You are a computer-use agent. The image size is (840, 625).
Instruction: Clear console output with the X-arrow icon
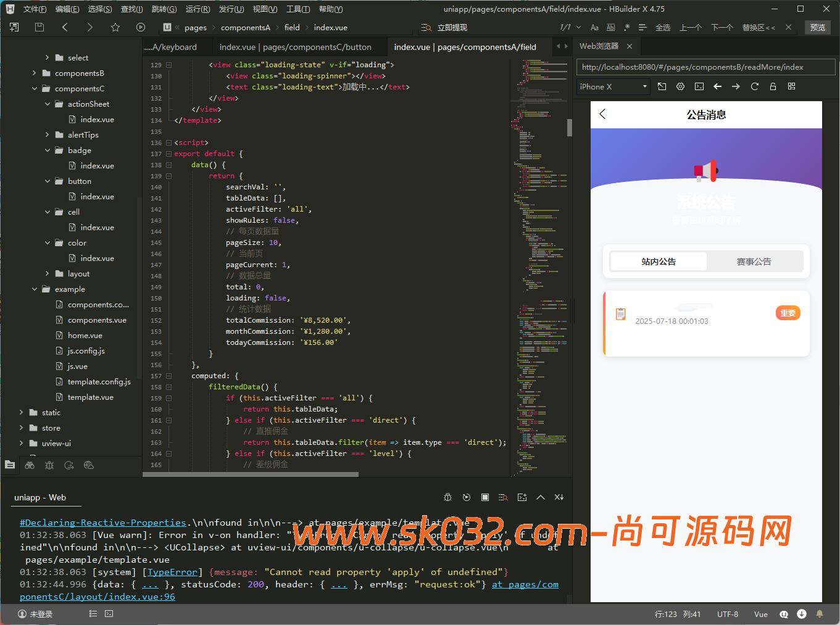click(559, 497)
